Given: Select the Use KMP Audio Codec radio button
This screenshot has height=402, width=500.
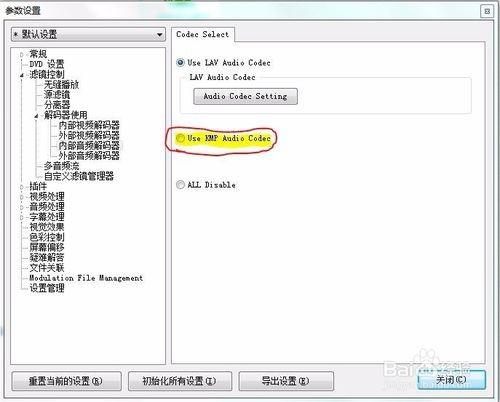Looking at the screenshot, I should click(x=180, y=138).
